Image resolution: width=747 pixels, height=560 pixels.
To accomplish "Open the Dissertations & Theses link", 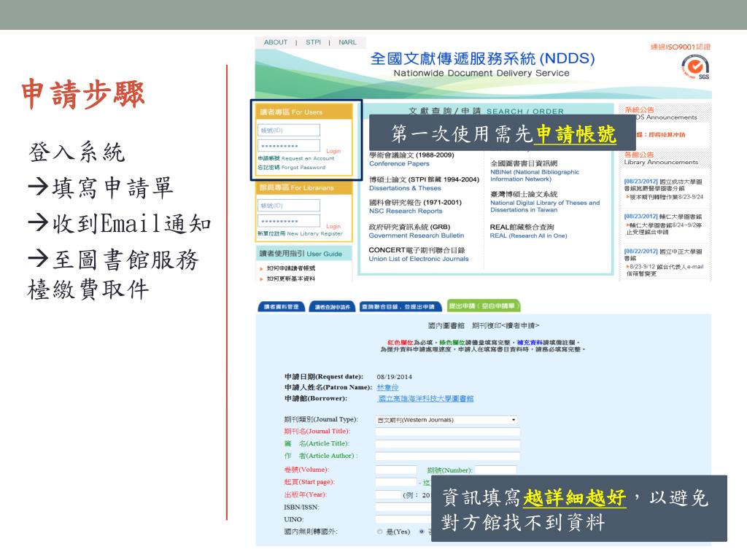I will (x=405, y=189).
